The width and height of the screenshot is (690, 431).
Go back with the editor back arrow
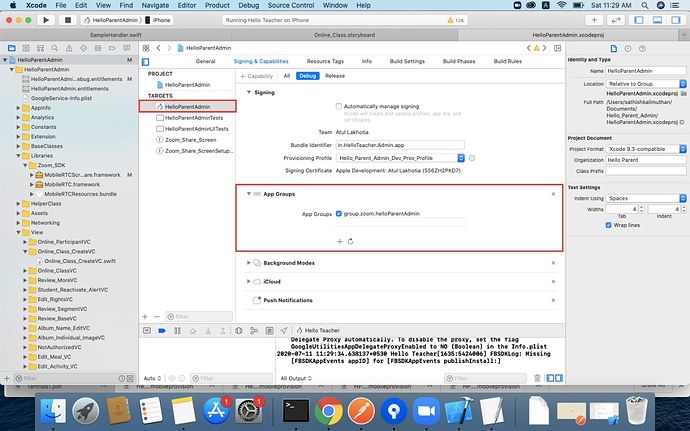(158, 48)
